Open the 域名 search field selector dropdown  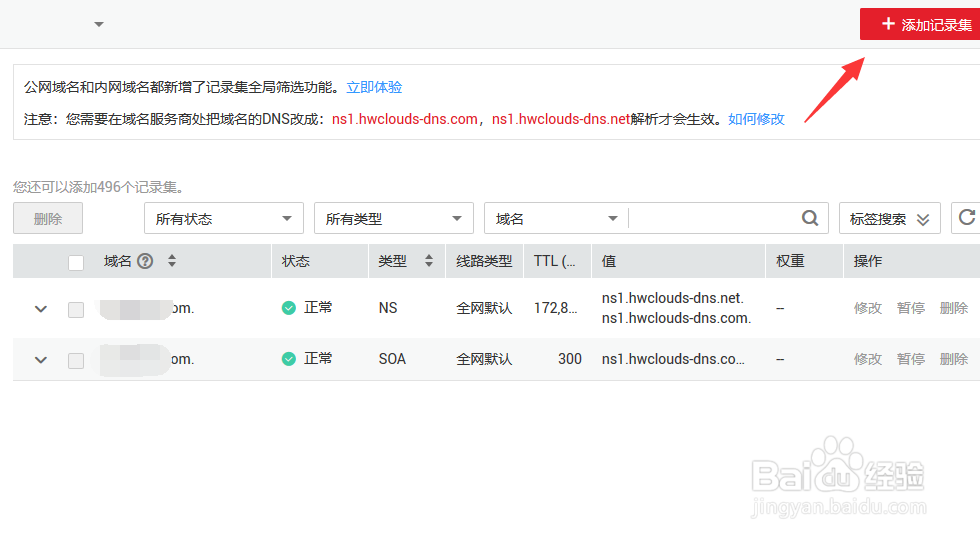tap(556, 218)
